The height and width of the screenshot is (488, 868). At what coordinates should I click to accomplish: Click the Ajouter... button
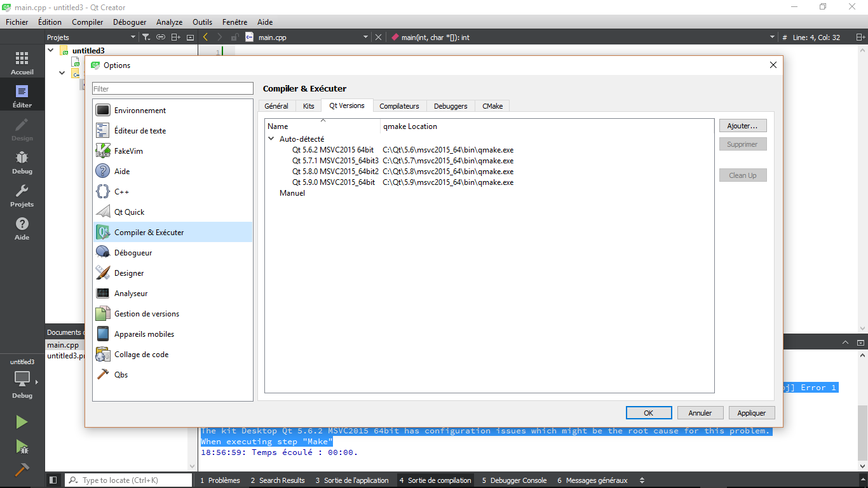tap(743, 126)
